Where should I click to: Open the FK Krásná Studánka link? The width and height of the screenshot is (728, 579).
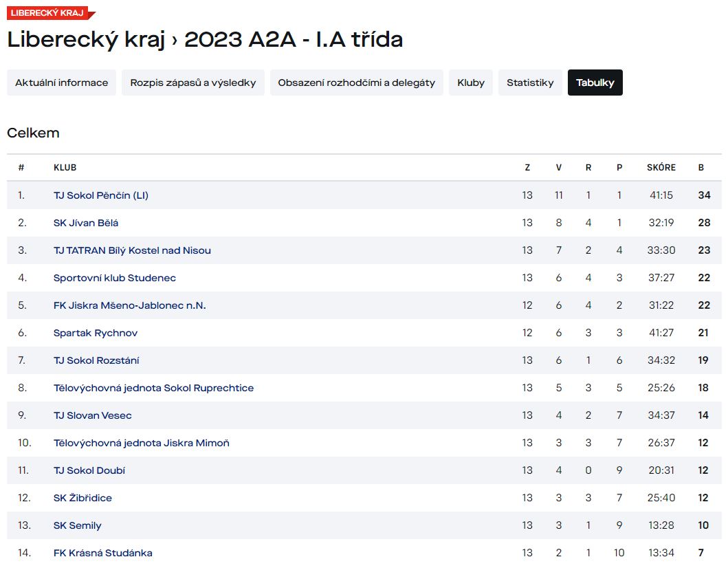103,553
